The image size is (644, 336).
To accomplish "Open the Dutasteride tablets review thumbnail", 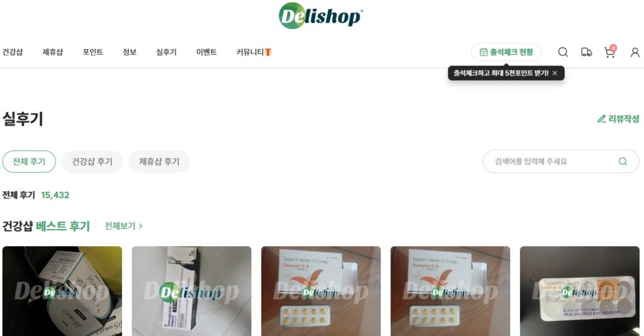I will [x=579, y=291].
